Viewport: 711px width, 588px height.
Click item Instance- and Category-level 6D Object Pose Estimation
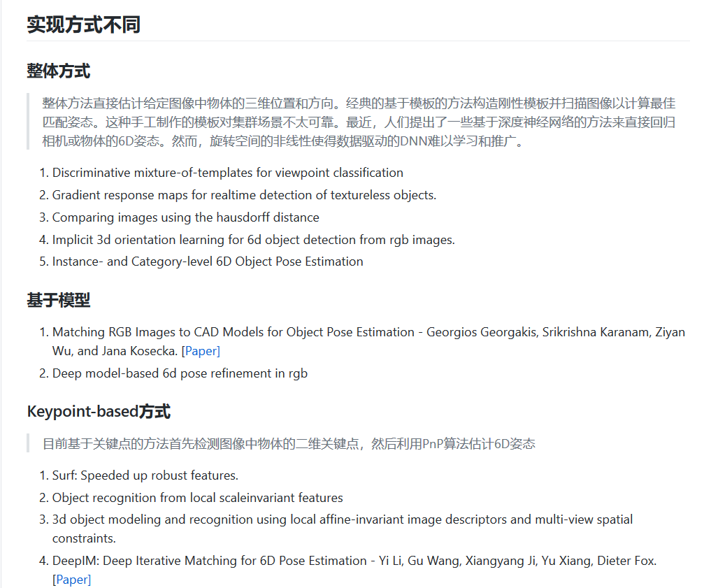208,261
